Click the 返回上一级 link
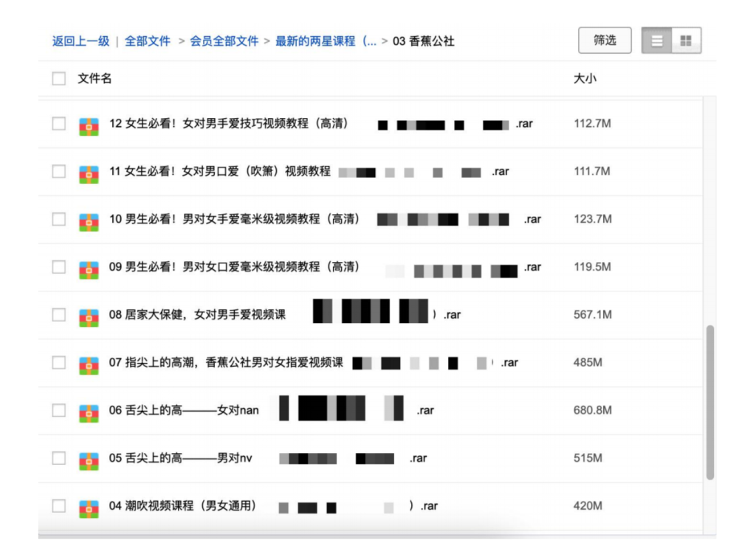Viewport: 756px width, 560px height. [80, 41]
